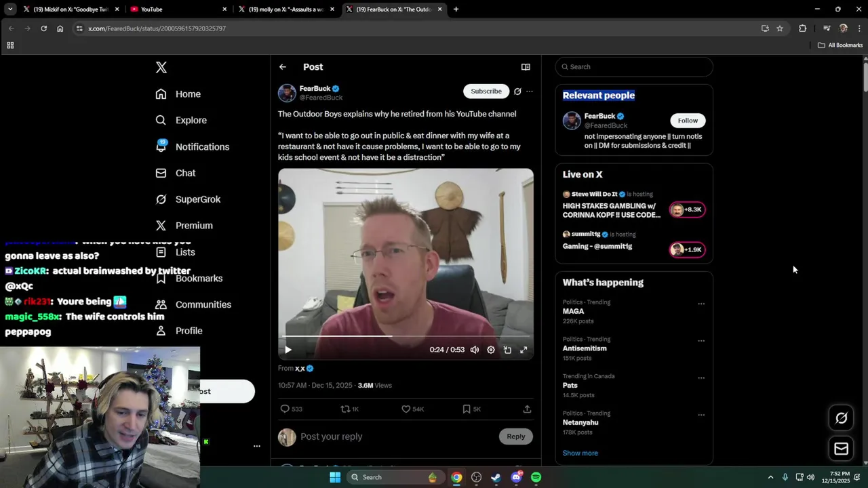Viewport: 868px width, 488px height.
Task: Play the video
Action: click(x=288, y=350)
